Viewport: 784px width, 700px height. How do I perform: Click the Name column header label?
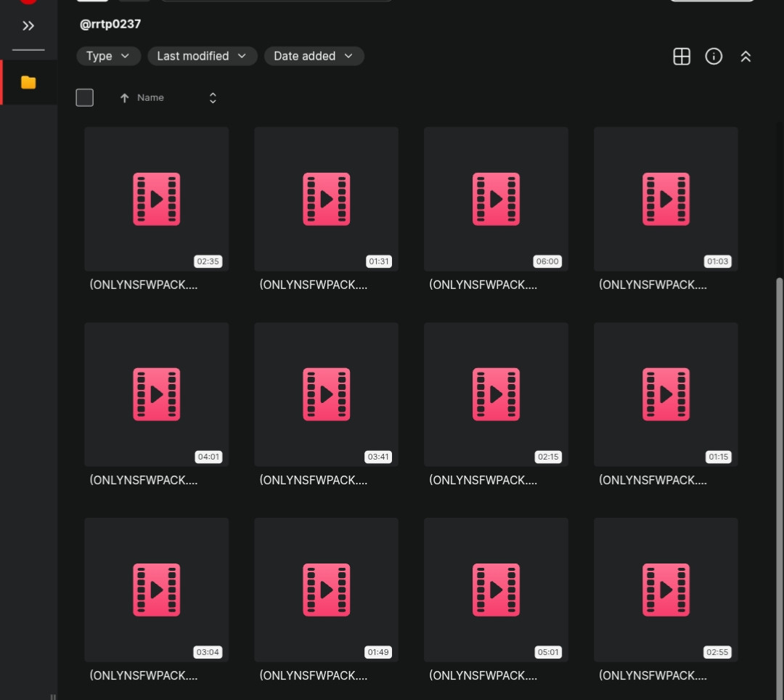point(150,98)
